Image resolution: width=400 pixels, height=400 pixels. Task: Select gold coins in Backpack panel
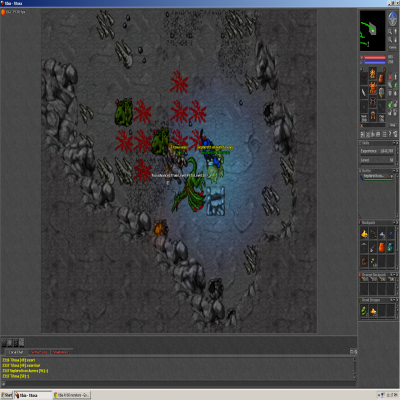[364, 234]
